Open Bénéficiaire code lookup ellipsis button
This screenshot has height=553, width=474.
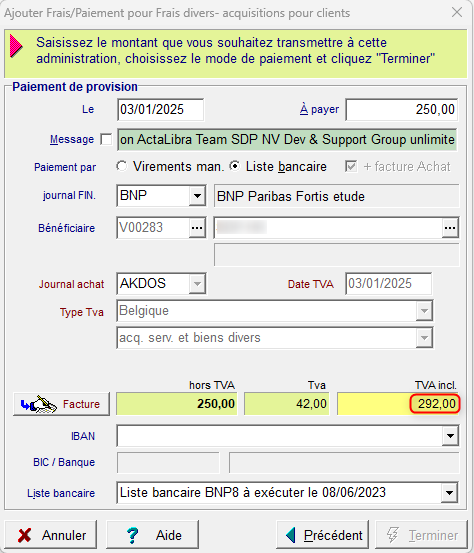pos(197,228)
